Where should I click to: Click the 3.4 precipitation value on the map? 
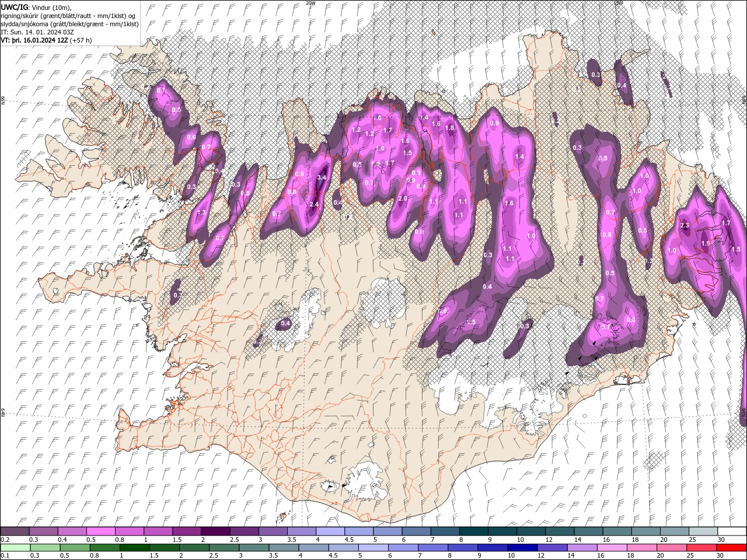point(321,177)
